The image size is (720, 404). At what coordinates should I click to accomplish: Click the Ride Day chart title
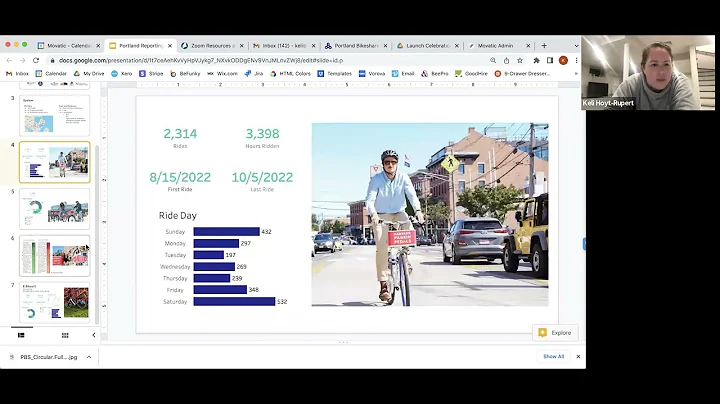[x=178, y=215]
